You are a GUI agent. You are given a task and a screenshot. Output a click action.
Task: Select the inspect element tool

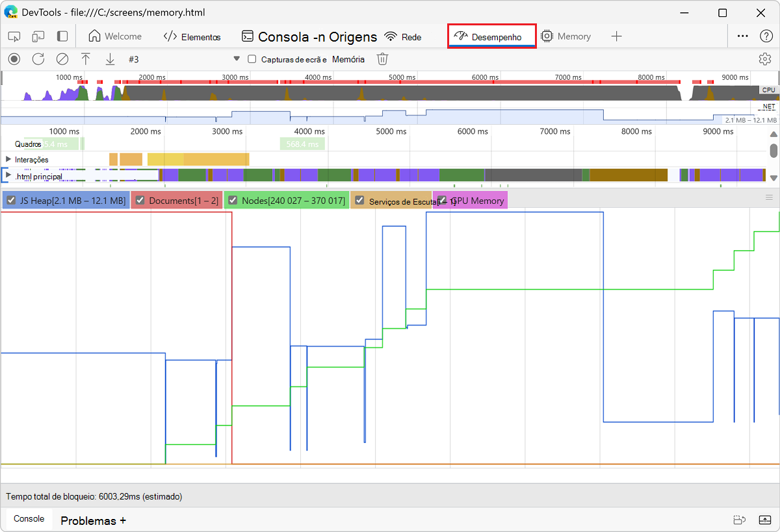(x=14, y=36)
